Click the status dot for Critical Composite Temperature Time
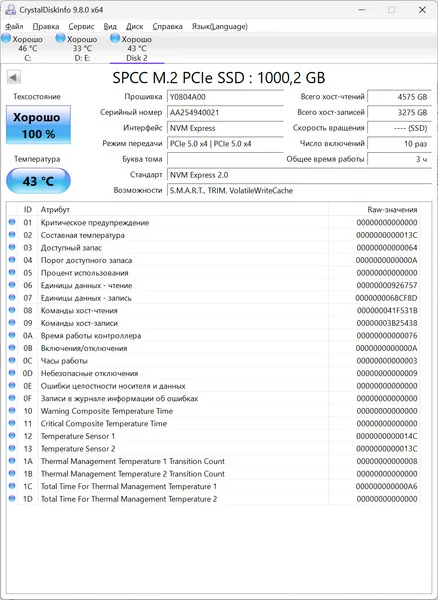 12,423
